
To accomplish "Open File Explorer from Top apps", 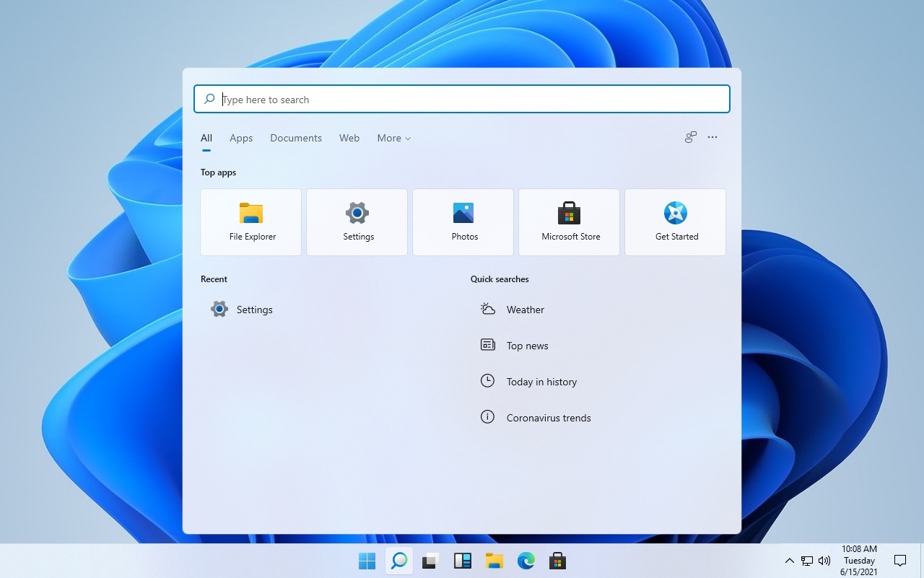I will (x=251, y=222).
